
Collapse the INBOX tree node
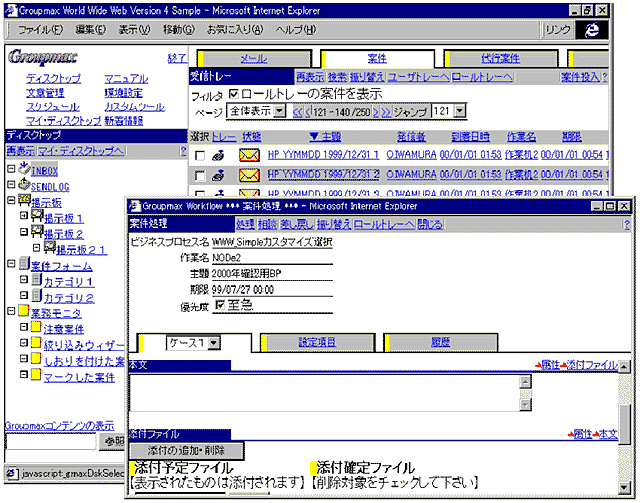pos(11,169)
